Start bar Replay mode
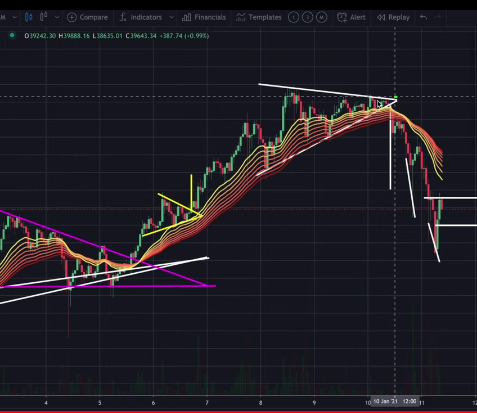This screenshot has width=477, height=413. click(393, 17)
